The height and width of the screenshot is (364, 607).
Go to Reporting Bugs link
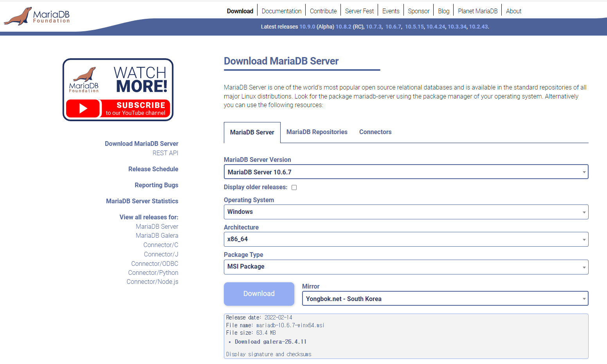coord(156,185)
